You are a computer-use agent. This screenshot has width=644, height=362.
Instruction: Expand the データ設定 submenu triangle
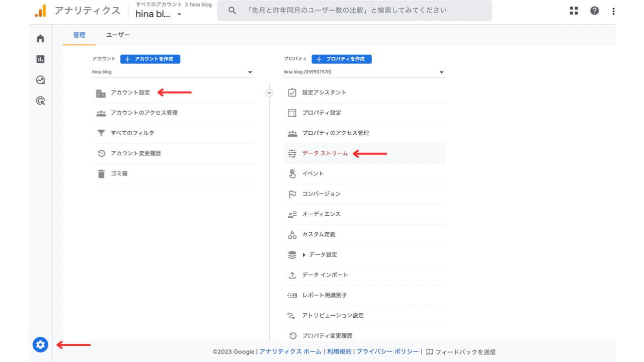coord(304,255)
